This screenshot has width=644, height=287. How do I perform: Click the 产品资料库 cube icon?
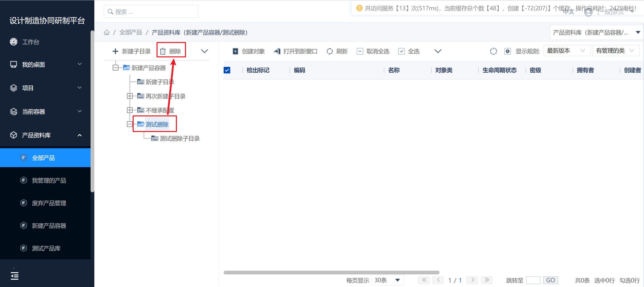14,135
